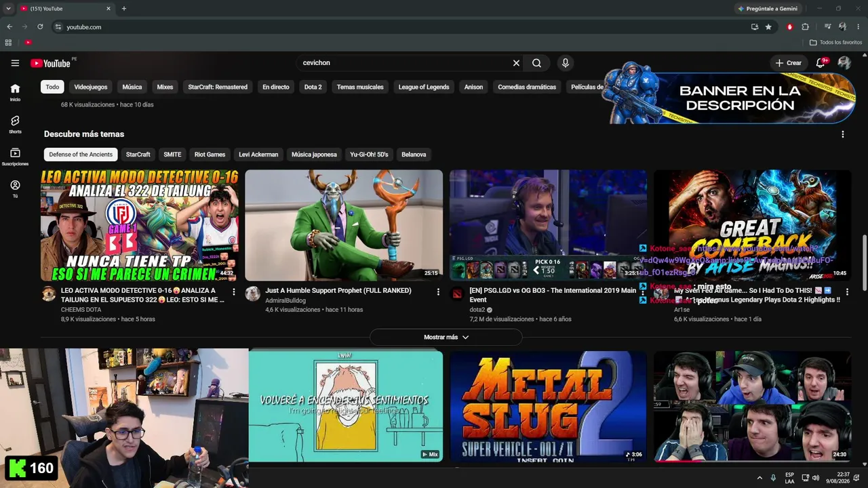
Task: Switch to the Música japonesa topic
Action: click(314, 155)
